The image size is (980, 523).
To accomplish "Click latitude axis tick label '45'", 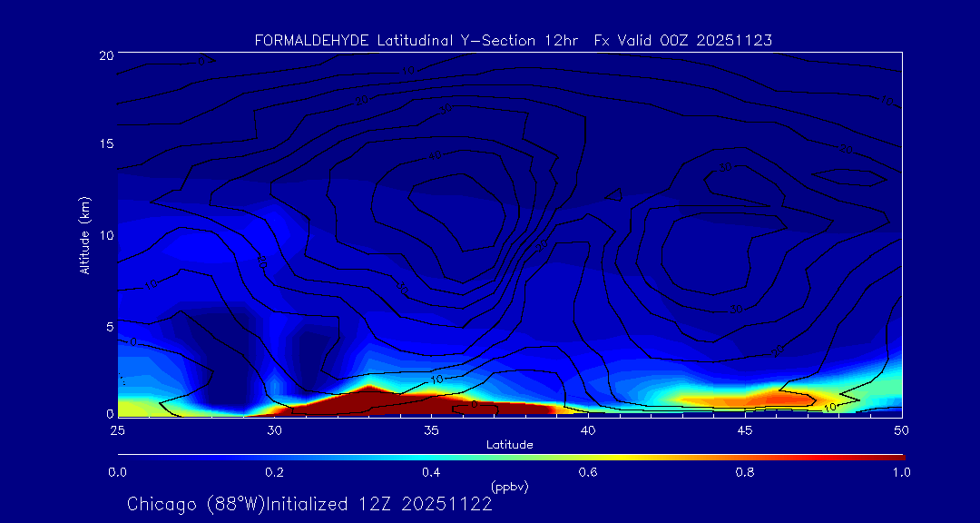I will [x=744, y=430].
